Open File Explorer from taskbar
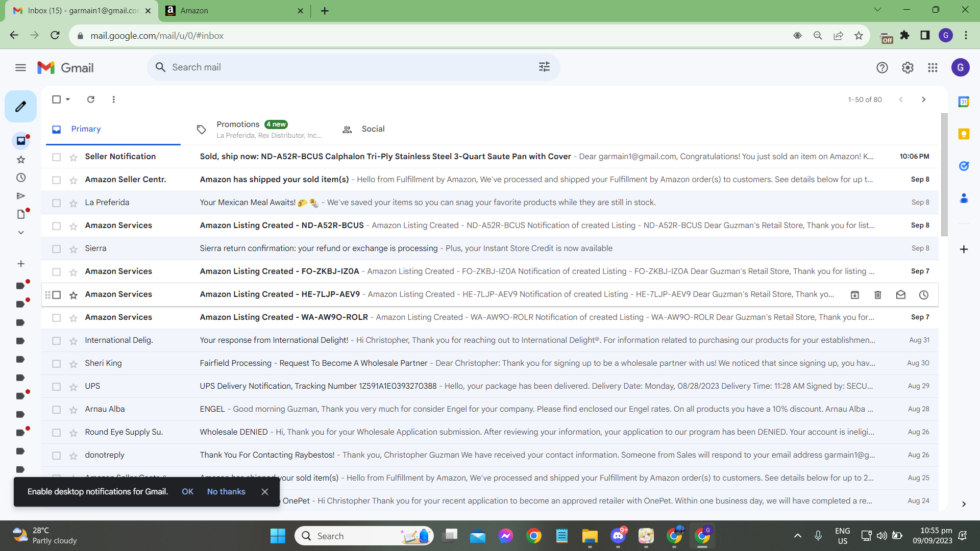The image size is (980, 551). point(590,536)
